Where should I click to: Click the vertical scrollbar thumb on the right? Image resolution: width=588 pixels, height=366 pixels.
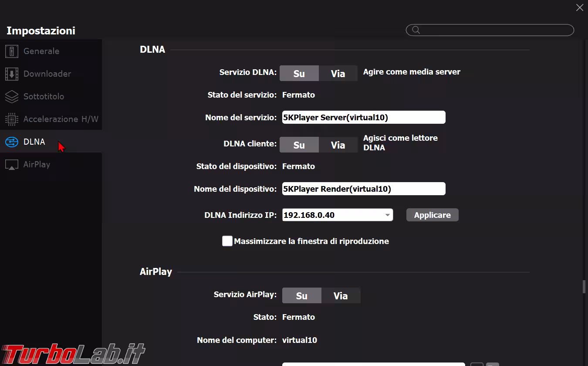coord(584,287)
